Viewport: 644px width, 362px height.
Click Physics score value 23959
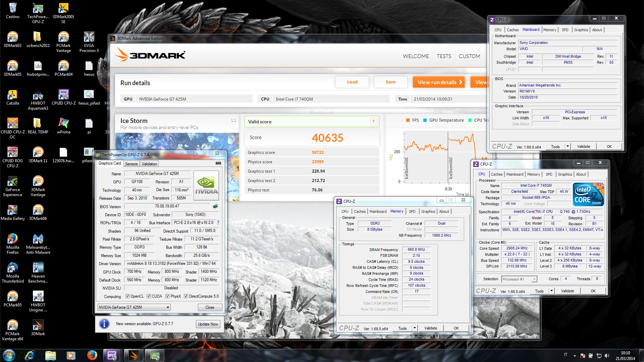318,162
